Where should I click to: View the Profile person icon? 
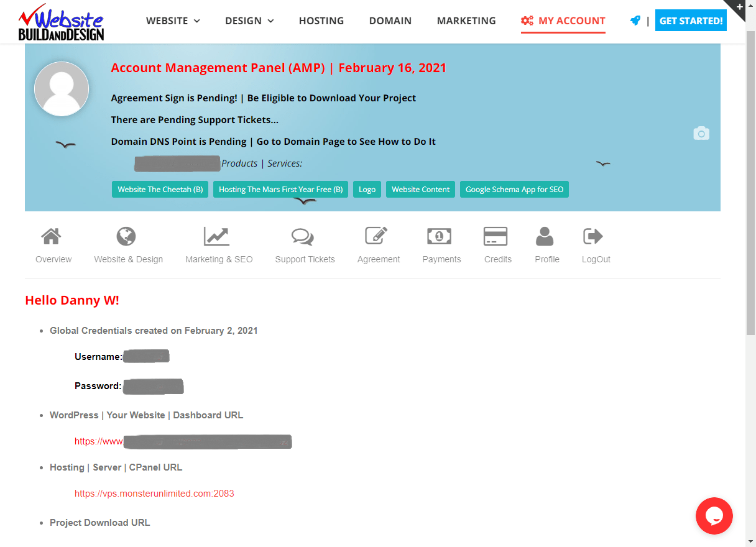point(545,237)
